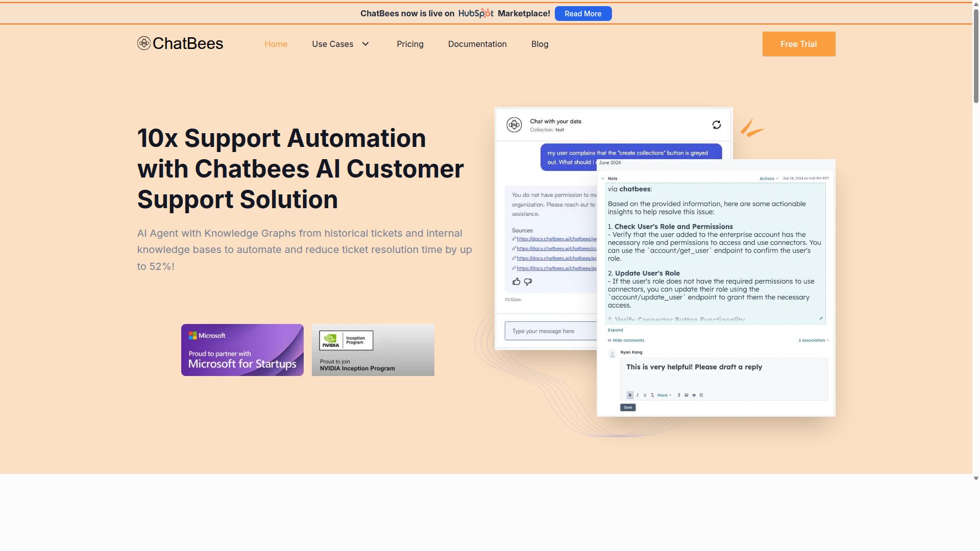Toggle bold in comment editor
This screenshot has width=980, height=551.
630,395
